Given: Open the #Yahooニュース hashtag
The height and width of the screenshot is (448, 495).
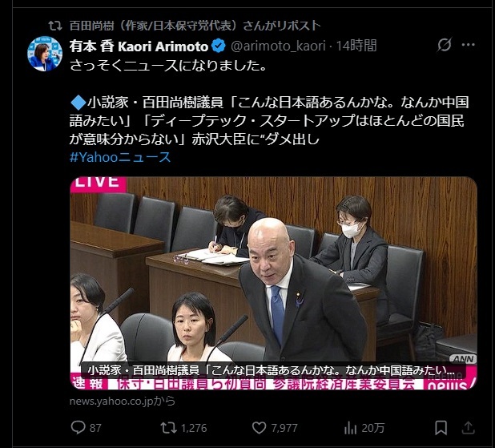Looking at the screenshot, I should (120, 157).
